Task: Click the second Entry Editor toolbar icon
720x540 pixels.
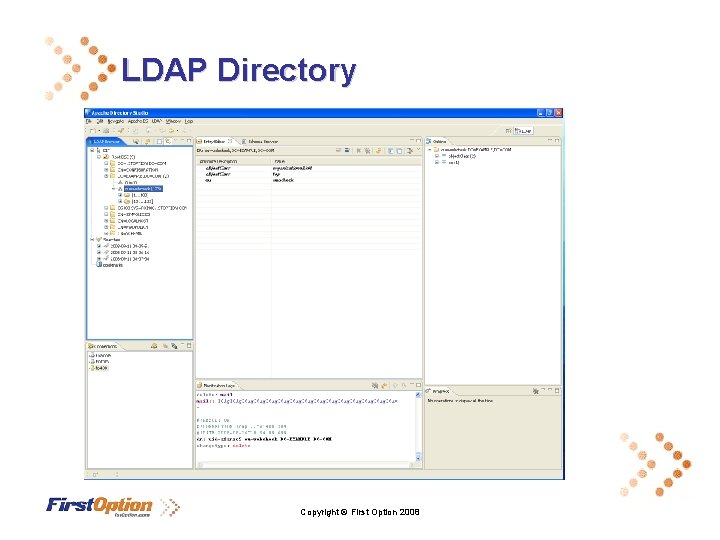Action: click(x=347, y=151)
